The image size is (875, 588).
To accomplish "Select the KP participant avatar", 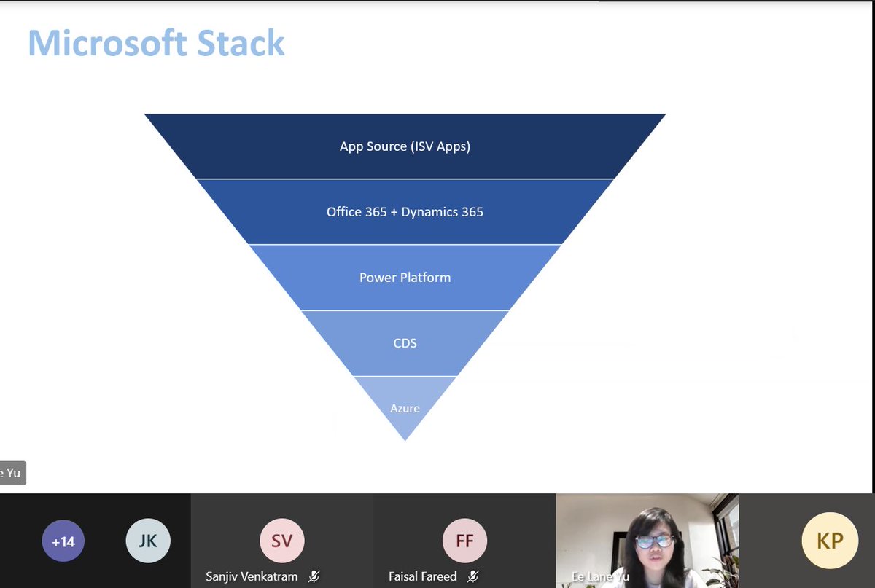I will [x=830, y=541].
